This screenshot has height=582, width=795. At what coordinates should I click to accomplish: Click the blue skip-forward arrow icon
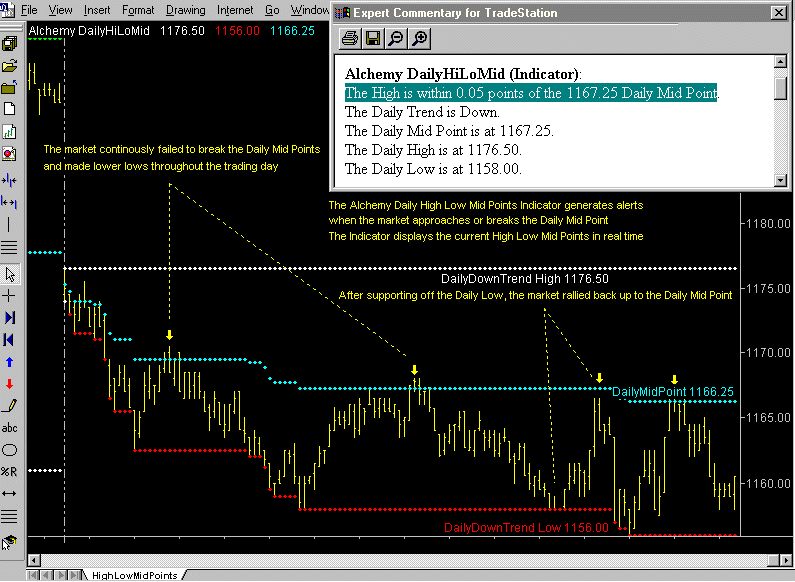point(9,317)
